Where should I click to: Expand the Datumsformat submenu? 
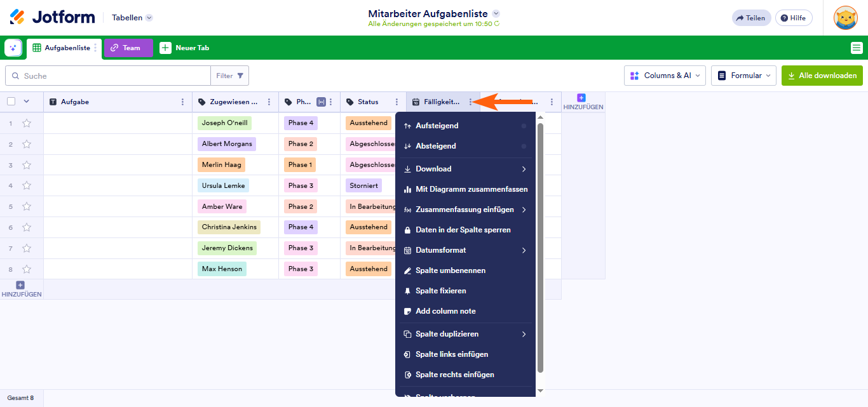point(467,250)
